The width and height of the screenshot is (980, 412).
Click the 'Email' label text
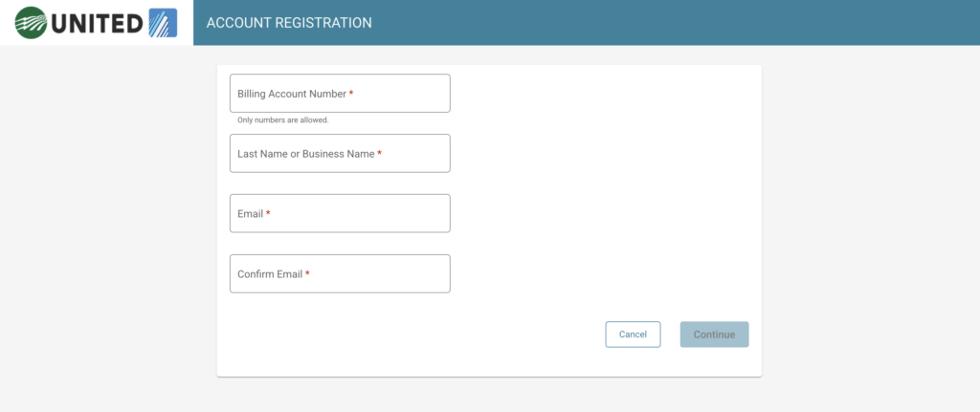point(250,214)
